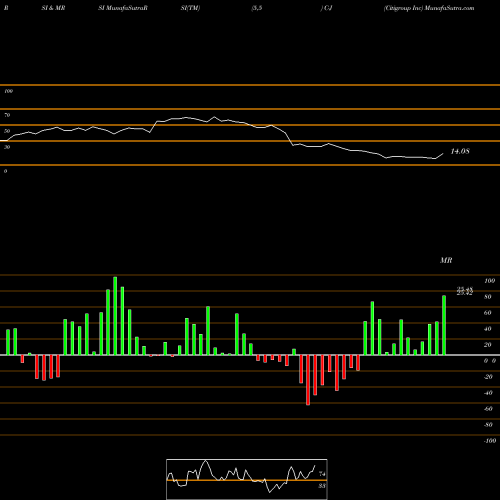Image resolution: width=500 pixels, height=500 pixels.
Task: Click the 100 label on the RSI scale
Action: 8,91
